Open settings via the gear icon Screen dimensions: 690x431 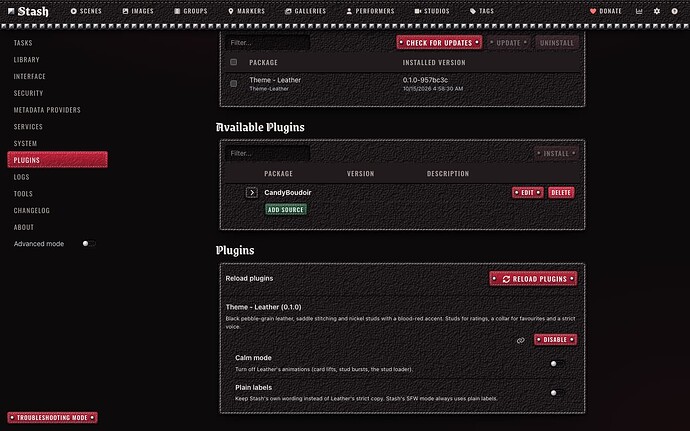[657, 11]
